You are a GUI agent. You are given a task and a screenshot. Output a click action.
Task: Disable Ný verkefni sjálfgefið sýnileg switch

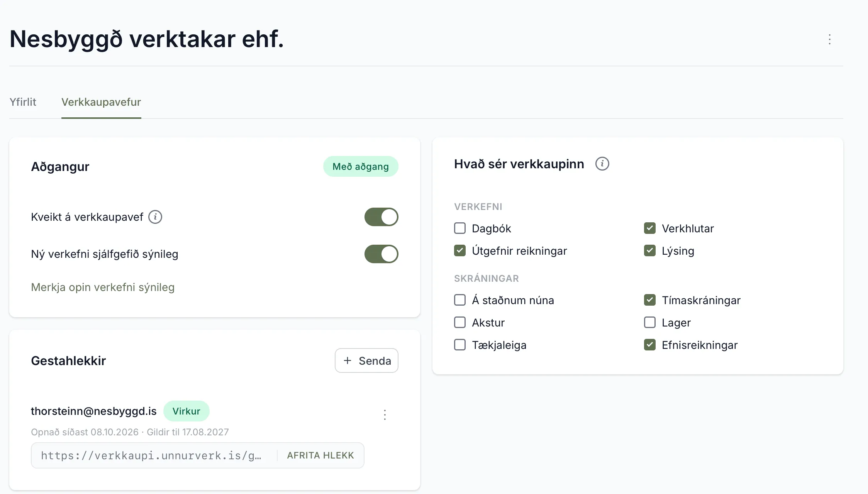(x=381, y=254)
